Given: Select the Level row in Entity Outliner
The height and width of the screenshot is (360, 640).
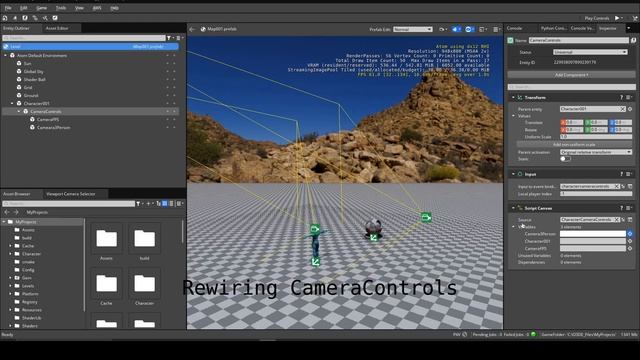Looking at the screenshot, I should [x=90, y=47].
